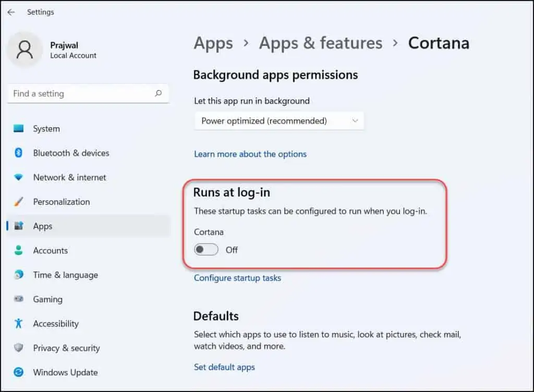This screenshot has width=534, height=392.
Task: Click the Windows Update sync icon
Action: [19, 372]
